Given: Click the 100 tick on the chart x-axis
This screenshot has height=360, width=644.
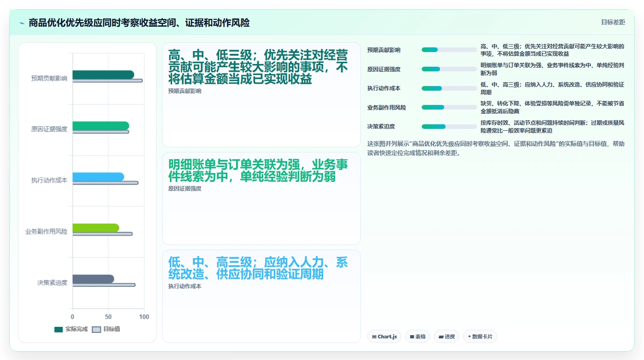Looking at the screenshot, I should (x=144, y=317).
